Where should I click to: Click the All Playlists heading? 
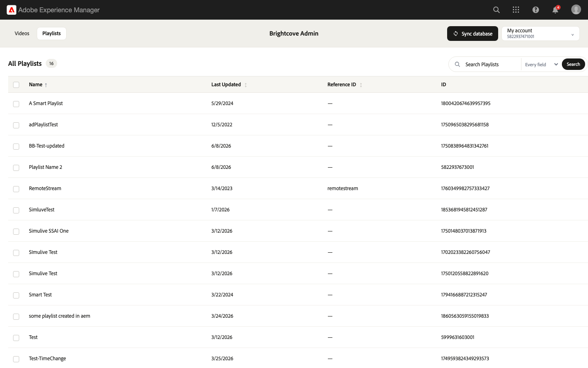coord(25,63)
